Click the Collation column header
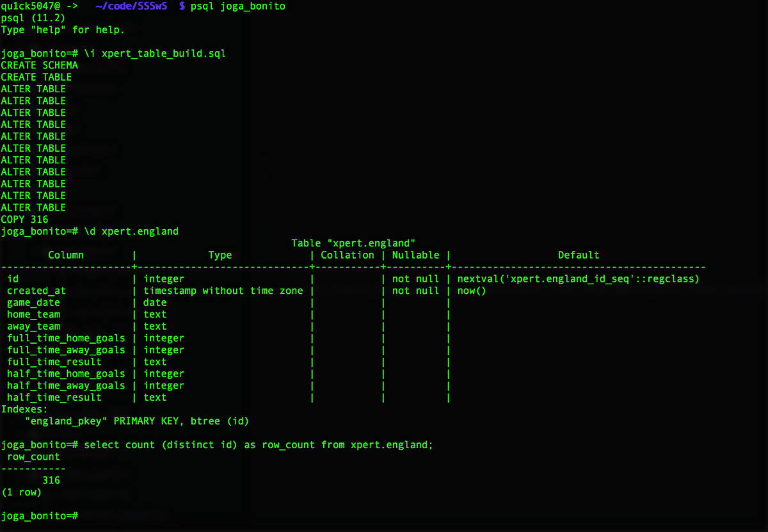This screenshot has height=532, width=768. click(347, 255)
